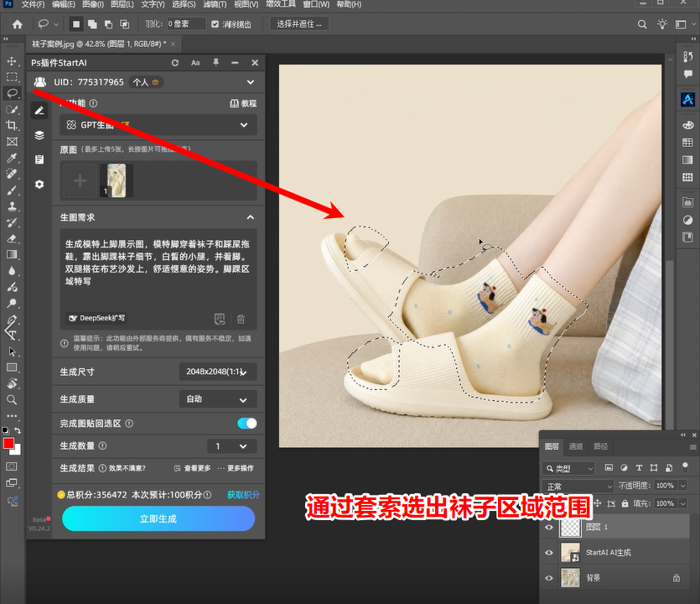The width and height of the screenshot is (700, 604).
Task: Lock the layer with the padlock icon
Action: (x=625, y=503)
